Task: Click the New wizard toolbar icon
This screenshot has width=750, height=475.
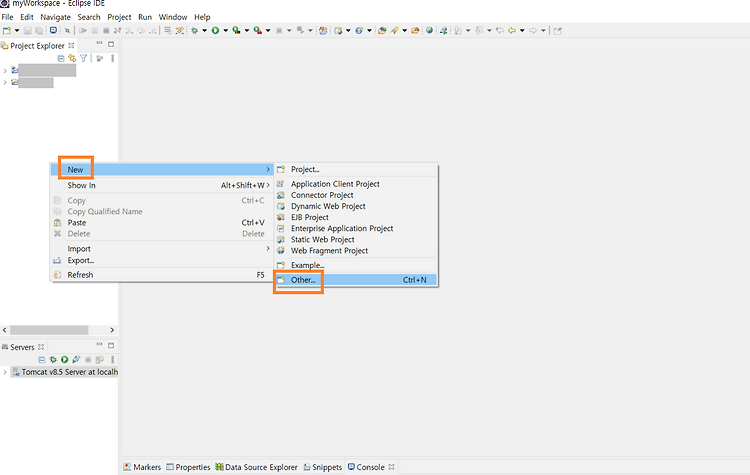Action: coord(7,31)
